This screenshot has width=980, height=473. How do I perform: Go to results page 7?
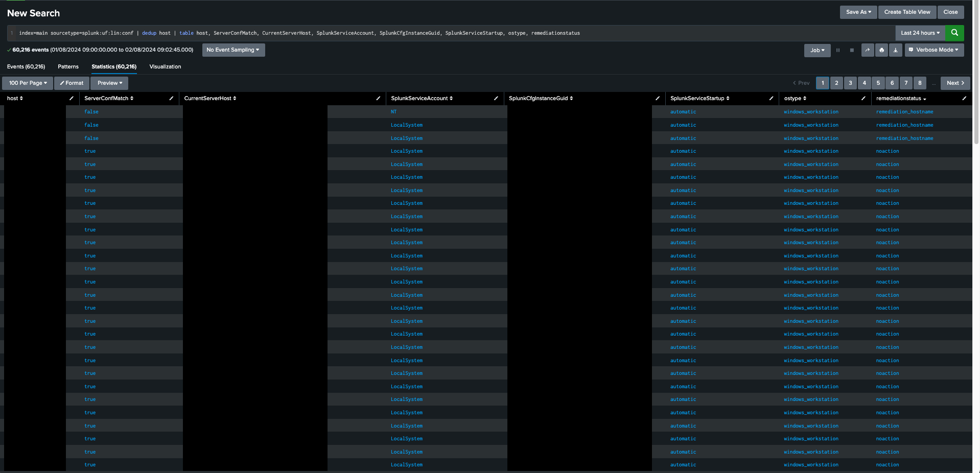tap(906, 83)
